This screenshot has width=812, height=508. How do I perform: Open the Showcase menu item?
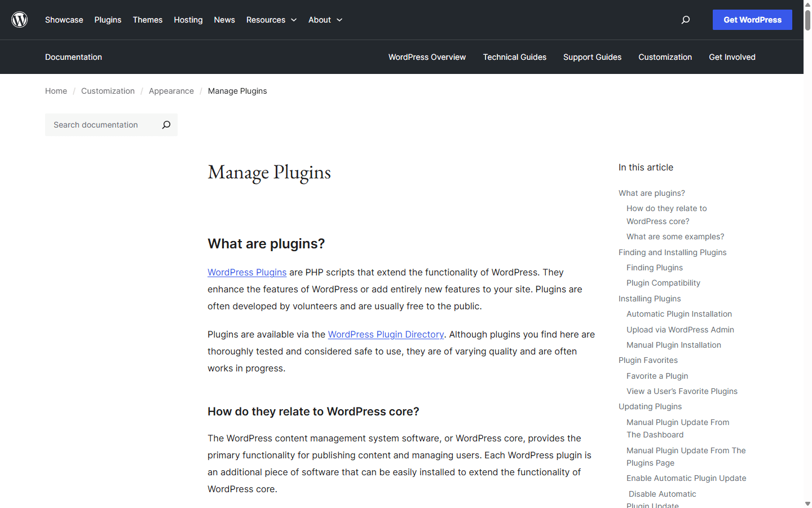[64, 20]
